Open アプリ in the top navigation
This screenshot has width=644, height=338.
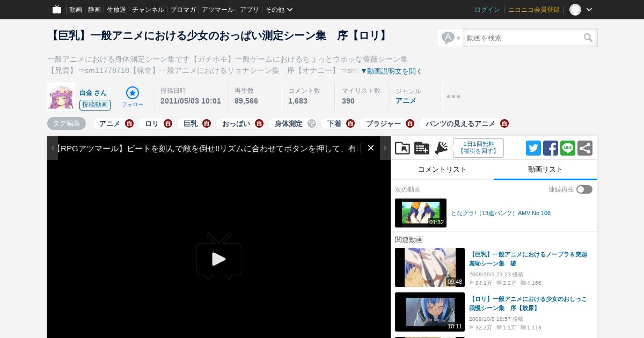tap(250, 10)
